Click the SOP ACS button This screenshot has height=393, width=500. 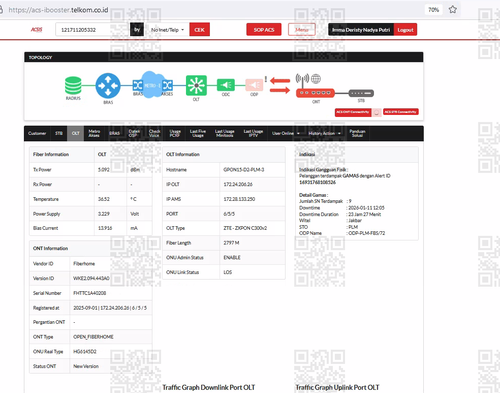[264, 30]
